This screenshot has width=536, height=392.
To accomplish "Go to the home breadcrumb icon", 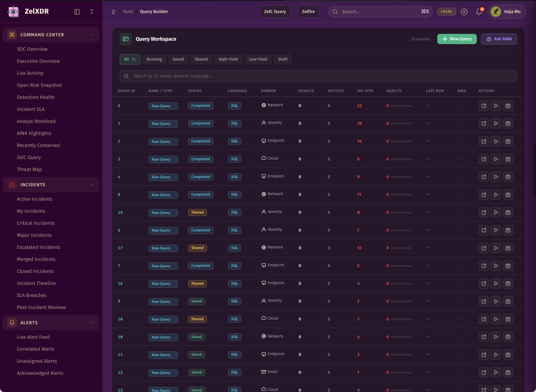I will pos(113,12).
